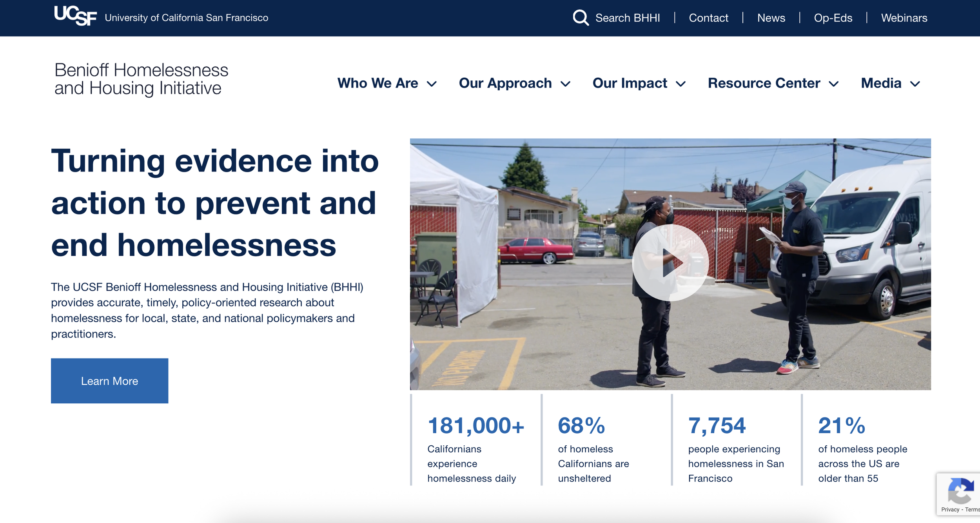
Task: Expand the Our Approach chevron arrow
Action: tap(565, 84)
